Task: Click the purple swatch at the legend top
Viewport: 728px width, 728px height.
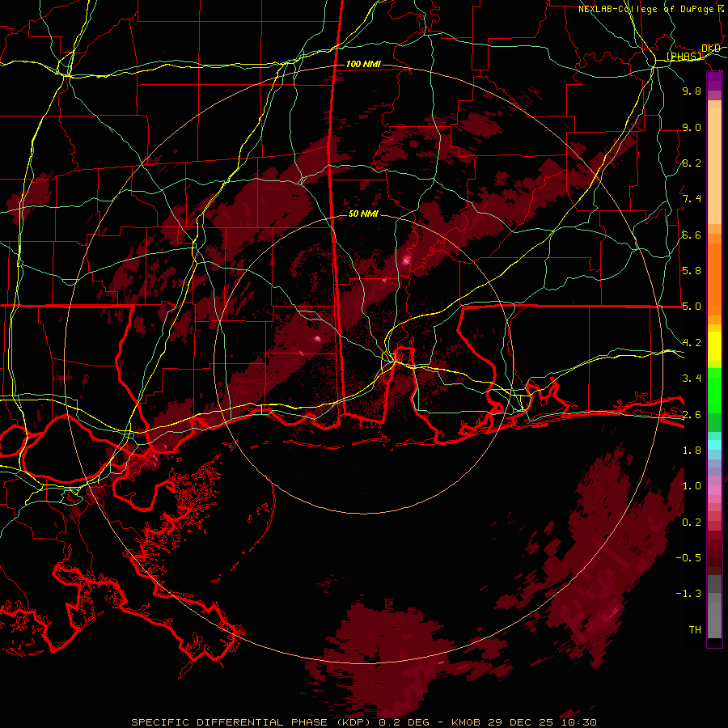Action: click(x=714, y=81)
